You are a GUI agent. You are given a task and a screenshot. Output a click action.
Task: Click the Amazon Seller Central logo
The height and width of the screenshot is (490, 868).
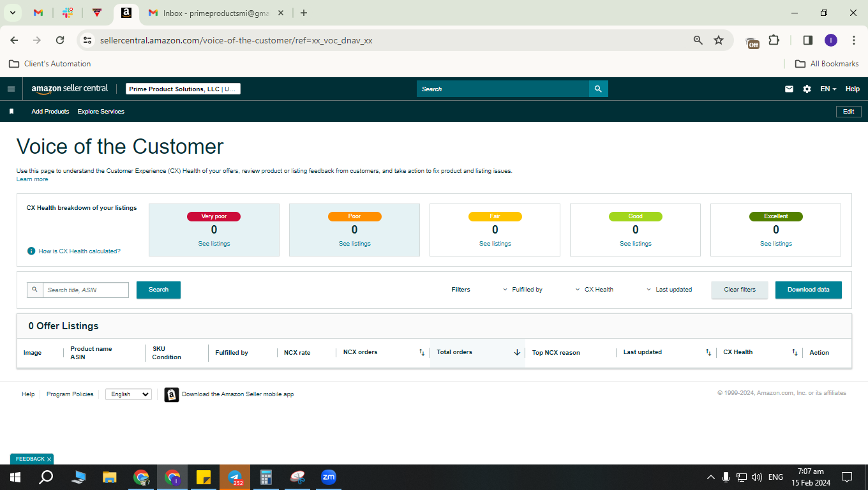pos(70,89)
